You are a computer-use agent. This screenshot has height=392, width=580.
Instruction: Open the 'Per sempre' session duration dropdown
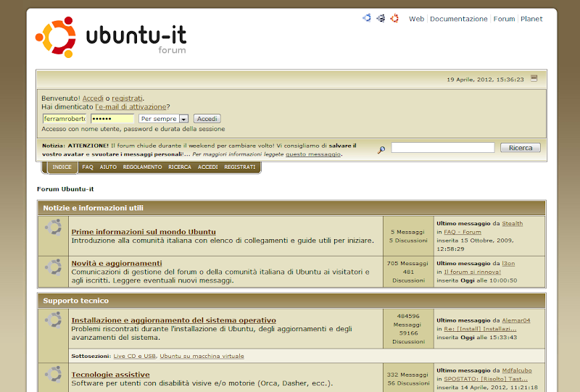164,119
